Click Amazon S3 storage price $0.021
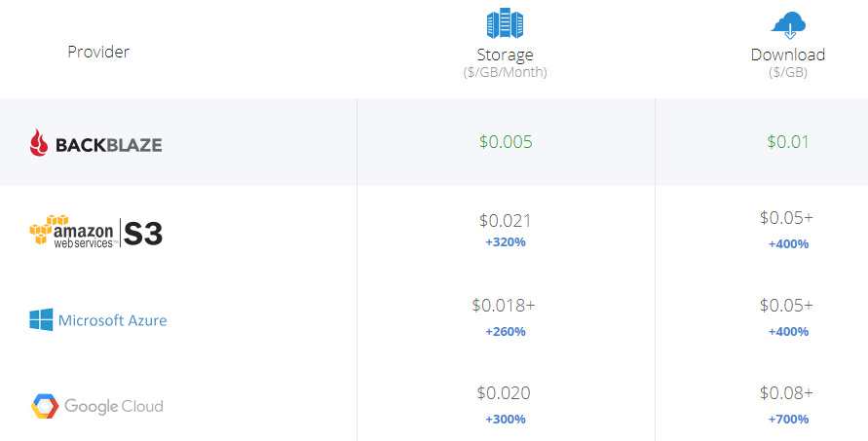Viewport: 868px width, 441px height. click(505, 221)
